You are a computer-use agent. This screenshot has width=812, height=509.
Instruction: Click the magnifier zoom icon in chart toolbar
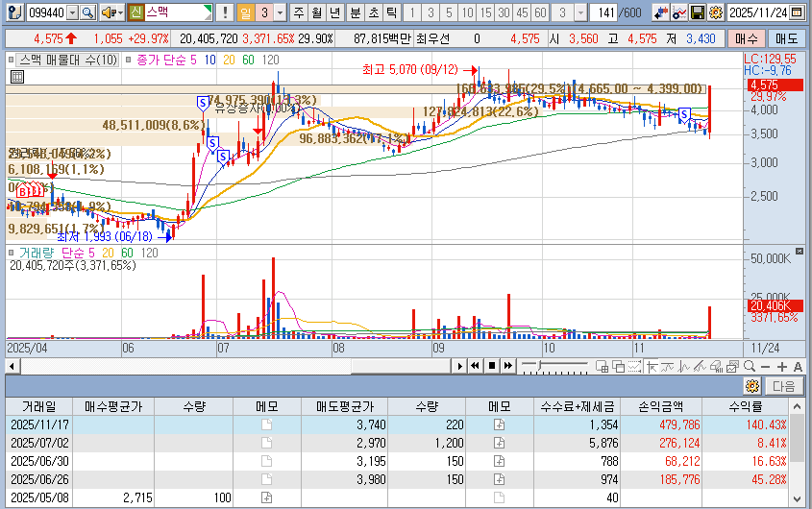[749, 367]
